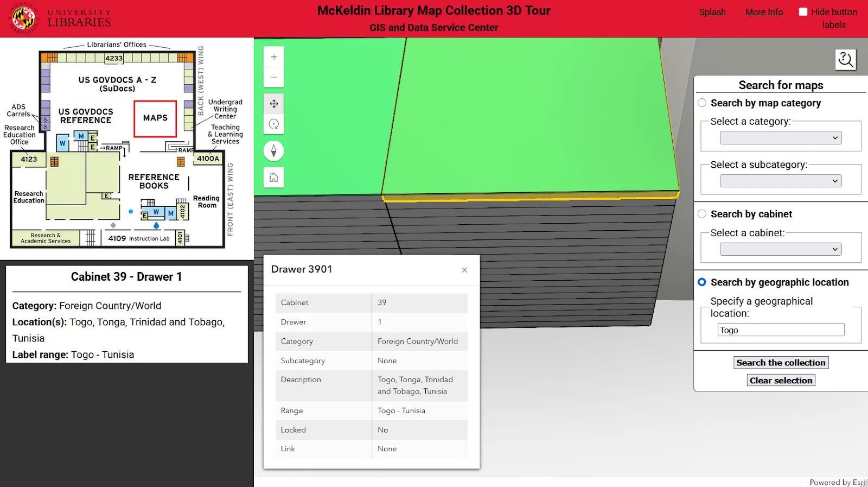Select Search by geographic location radio

pos(702,282)
